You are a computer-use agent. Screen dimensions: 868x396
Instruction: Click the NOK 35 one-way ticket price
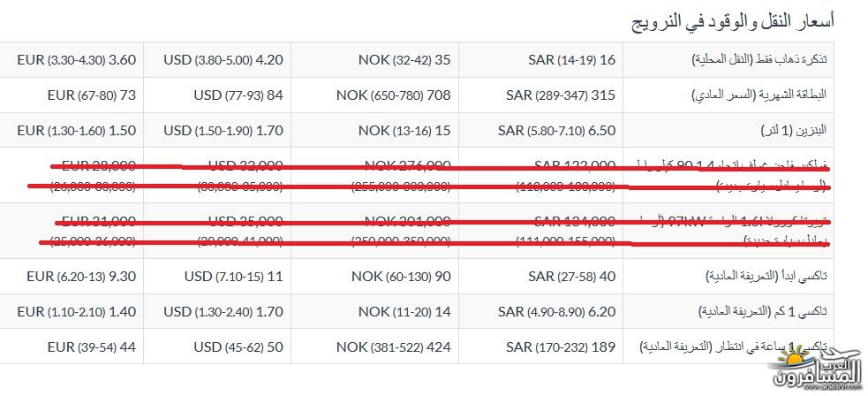(x=404, y=60)
